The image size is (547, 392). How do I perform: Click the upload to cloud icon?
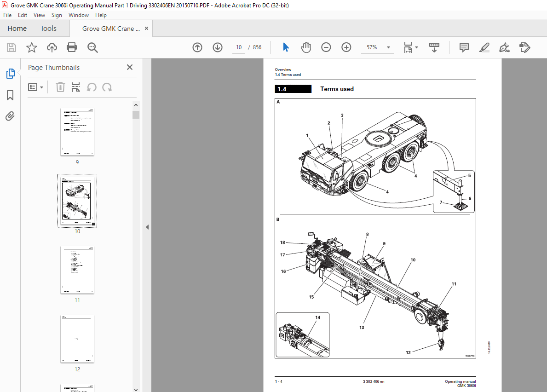[x=52, y=47]
